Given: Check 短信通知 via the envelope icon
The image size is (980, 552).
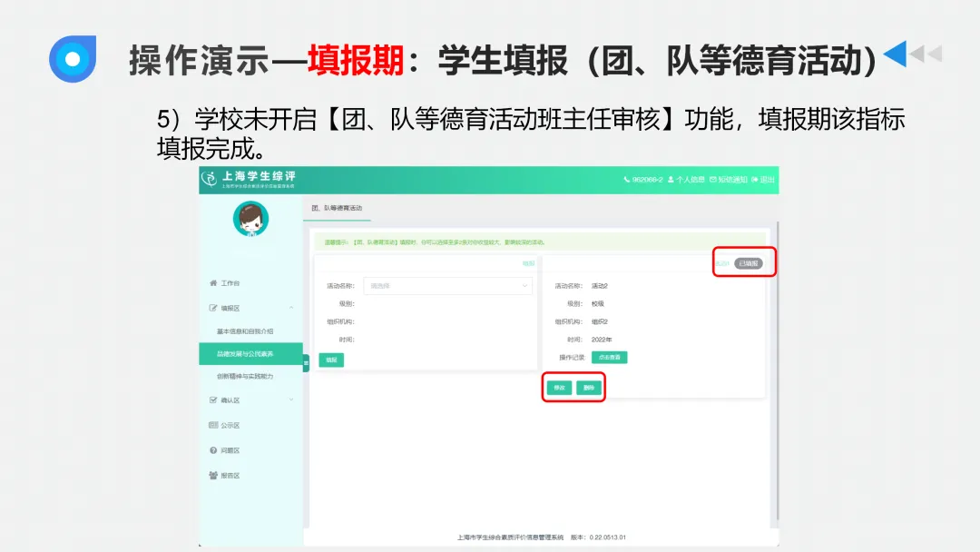Looking at the screenshot, I should [x=712, y=179].
